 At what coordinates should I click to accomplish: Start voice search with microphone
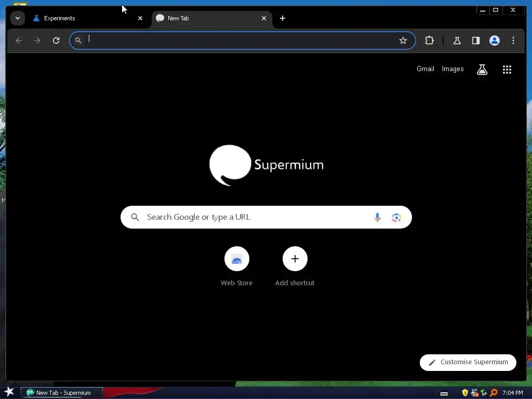[x=377, y=217]
